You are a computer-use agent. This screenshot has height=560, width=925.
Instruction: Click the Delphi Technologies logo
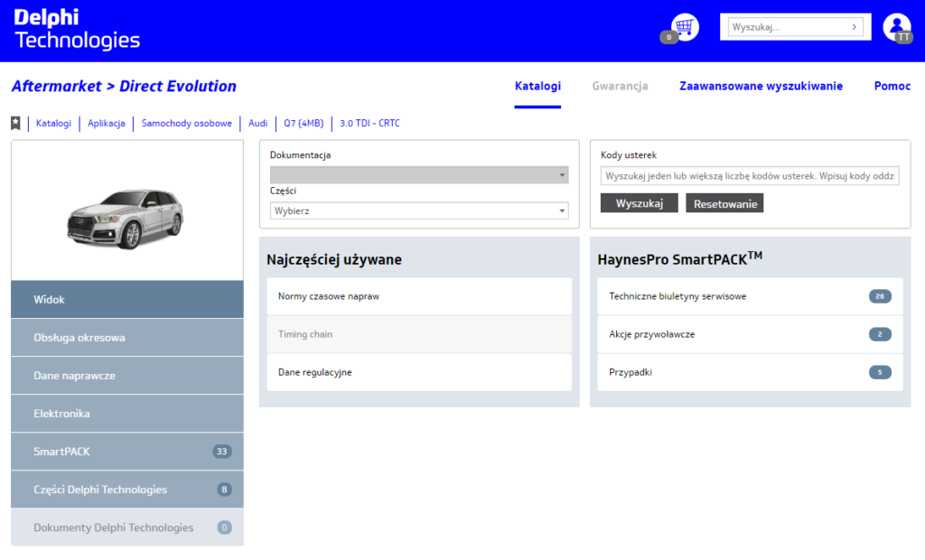77,29
